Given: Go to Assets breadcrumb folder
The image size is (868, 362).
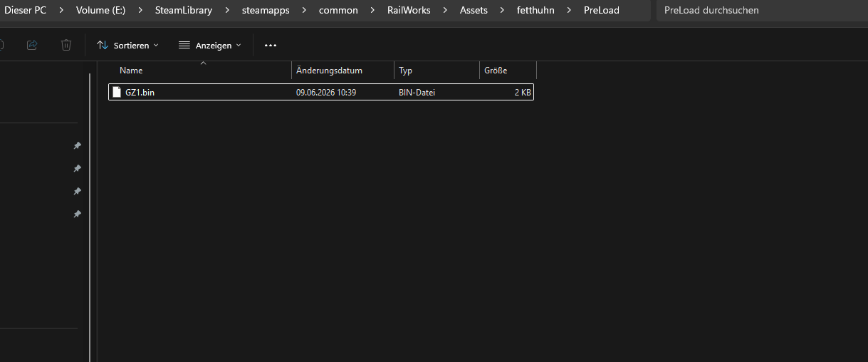Looking at the screenshot, I should pyautogui.click(x=474, y=10).
